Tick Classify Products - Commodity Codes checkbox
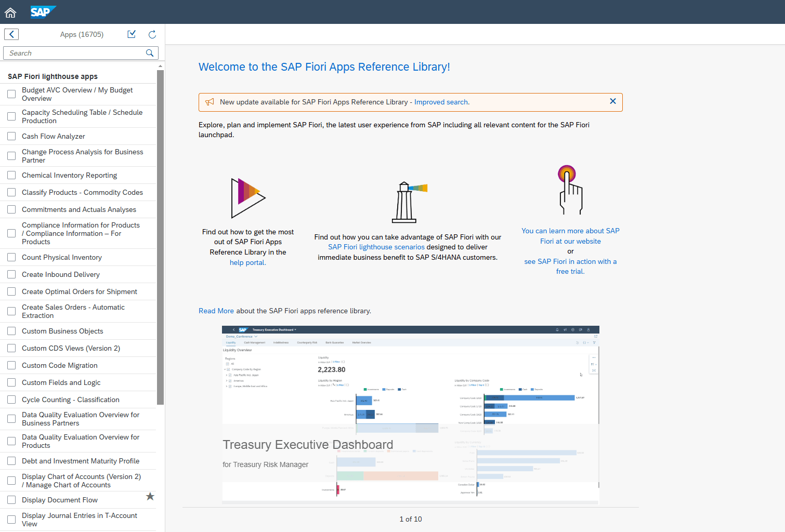Viewport: 785px width, 532px height. tap(11, 192)
